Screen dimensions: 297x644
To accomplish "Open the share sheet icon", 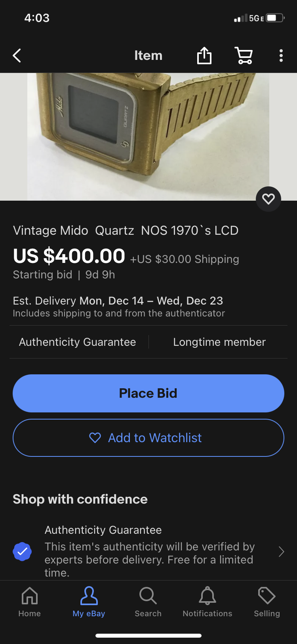I will coord(204,56).
